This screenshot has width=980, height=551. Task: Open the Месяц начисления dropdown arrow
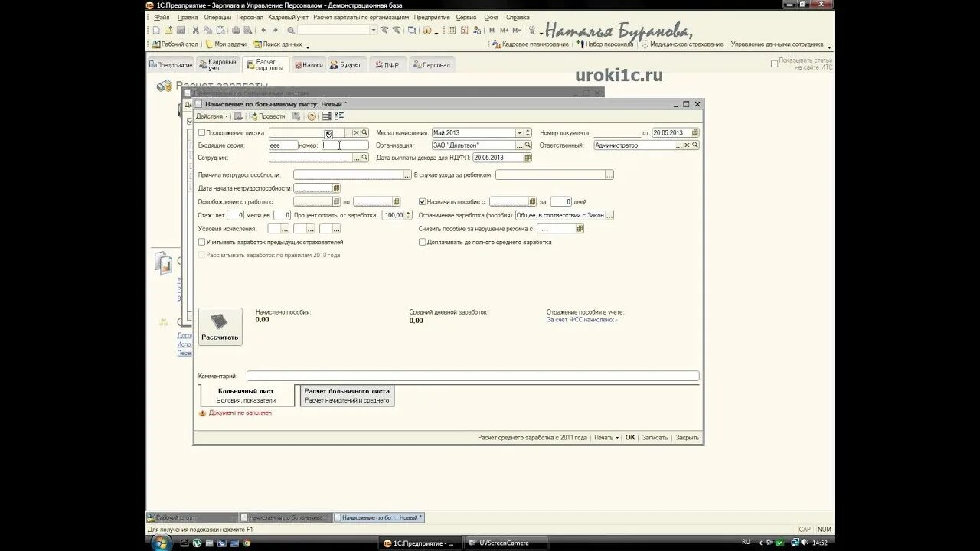pos(518,132)
